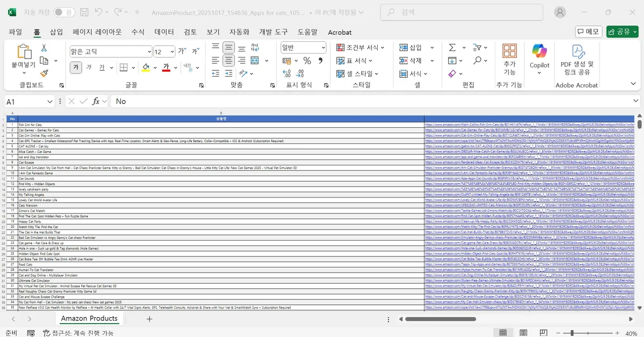Click the Fill down icon
Image resolution: width=644 pixels, height=337 pixels.
[x=452, y=61]
